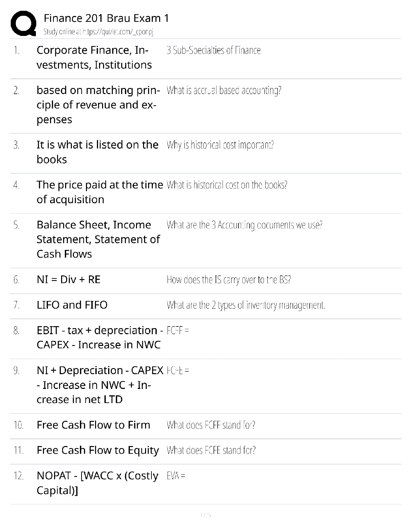Viewport: 411px width, 532px height.
Task: Select answer Balance Sheet, Income Statement, Statement of Cash Flows
Action: click(98, 239)
